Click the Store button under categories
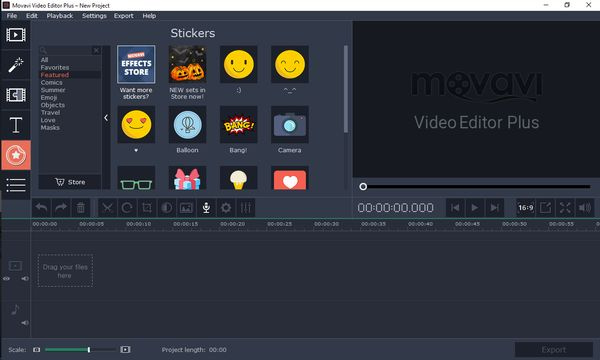 (70, 182)
